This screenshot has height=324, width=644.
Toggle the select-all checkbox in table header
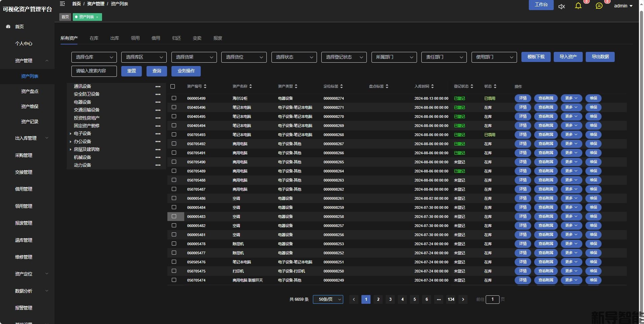[x=173, y=86]
